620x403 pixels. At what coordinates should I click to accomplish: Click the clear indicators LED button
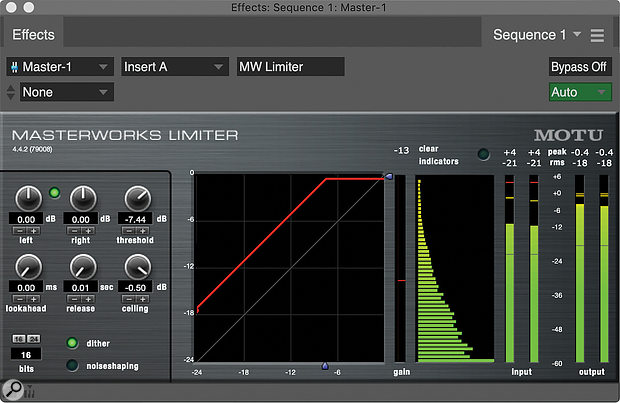(x=483, y=154)
